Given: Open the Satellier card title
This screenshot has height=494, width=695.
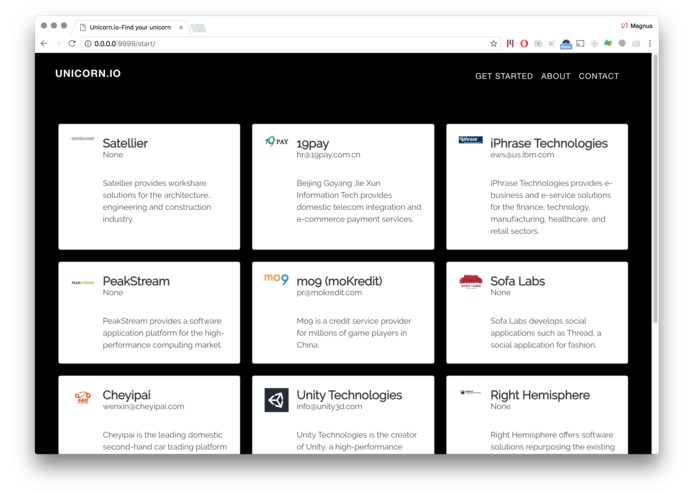Looking at the screenshot, I should click(x=125, y=143).
